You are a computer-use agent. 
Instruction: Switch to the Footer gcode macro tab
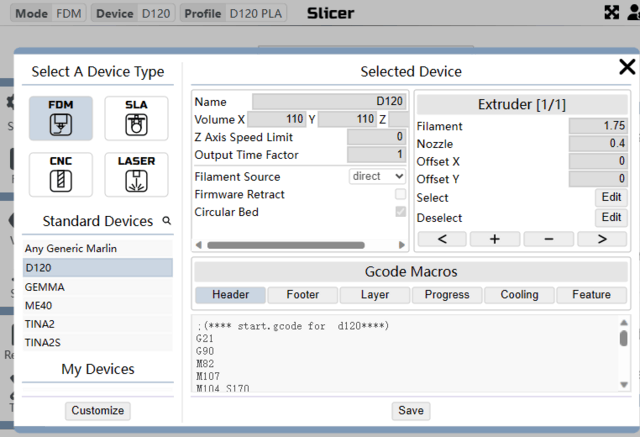[x=302, y=295]
